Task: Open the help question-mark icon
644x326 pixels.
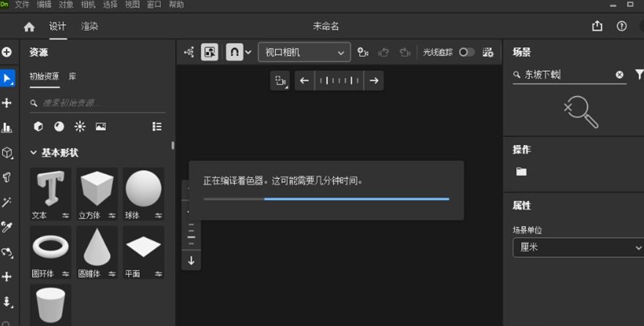Action: [621, 26]
